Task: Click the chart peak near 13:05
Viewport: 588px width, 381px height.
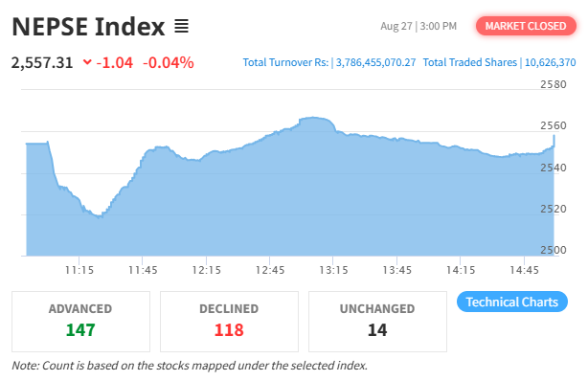Action: tap(313, 118)
